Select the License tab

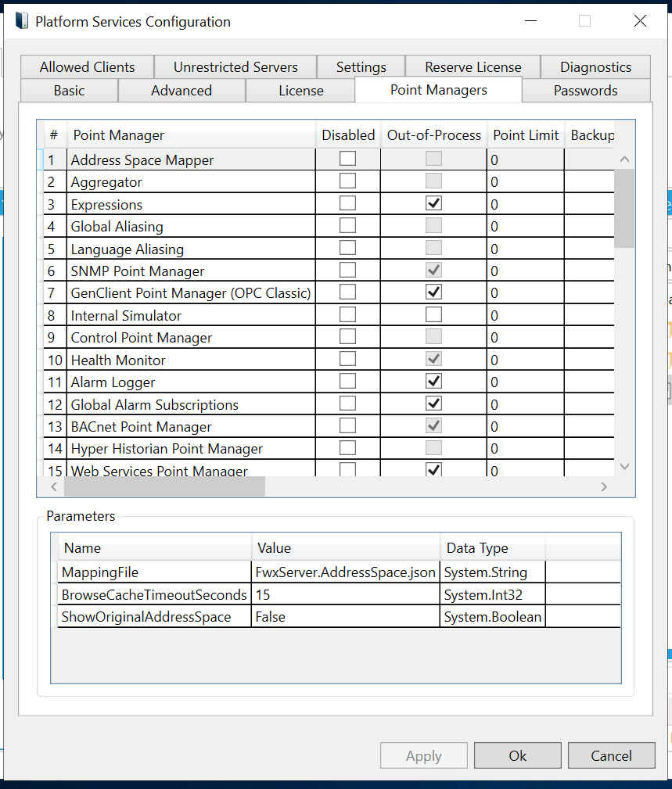click(300, 91)
